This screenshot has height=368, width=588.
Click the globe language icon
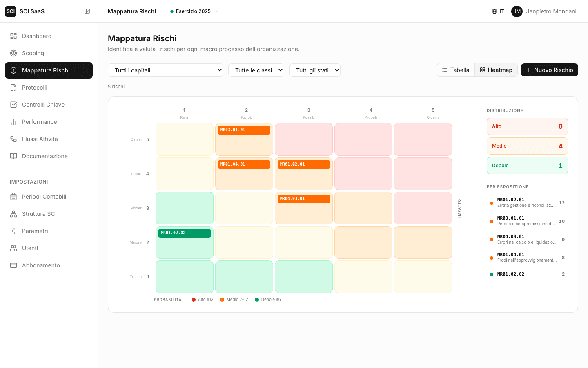[x=494, y=11]
